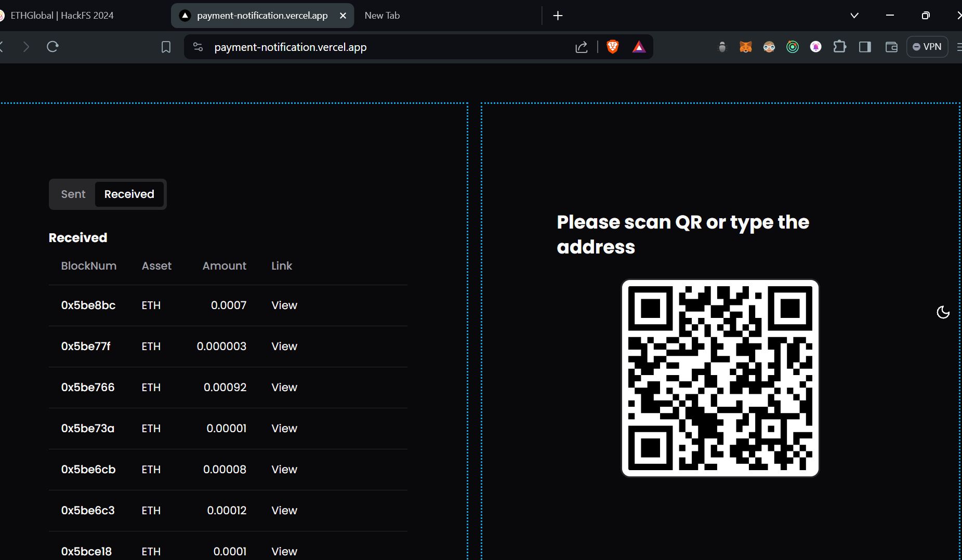The height and width of the screenshot is (560, 962).
Task: Click the Amount column header
Action: click(x=225, y=266)
